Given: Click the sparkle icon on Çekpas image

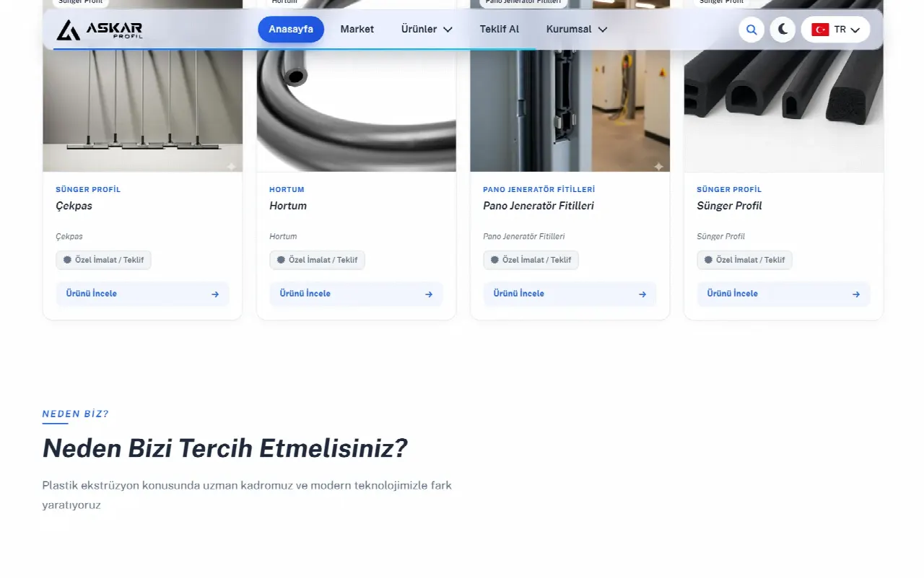Looking at the screenshot, I should (x=231, y=167).
